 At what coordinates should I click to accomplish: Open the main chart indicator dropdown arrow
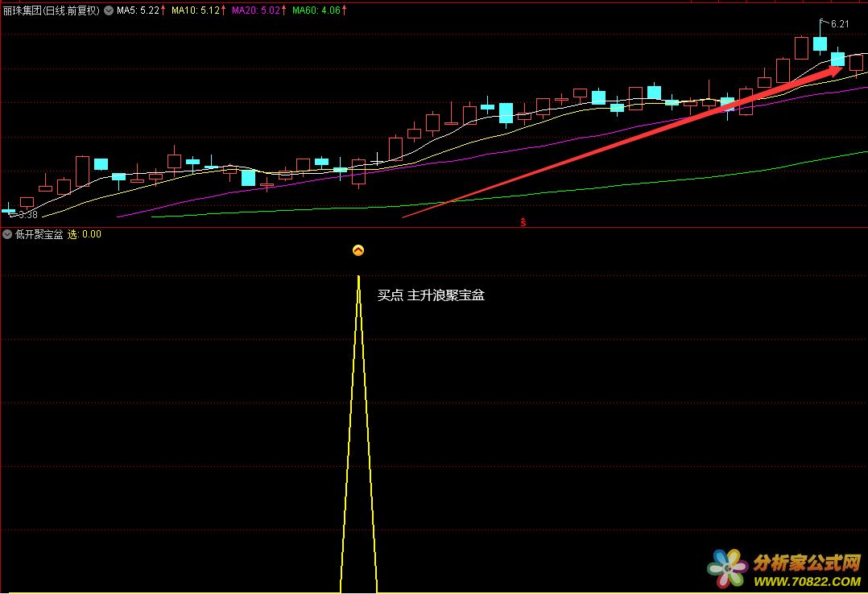point(109,10)
